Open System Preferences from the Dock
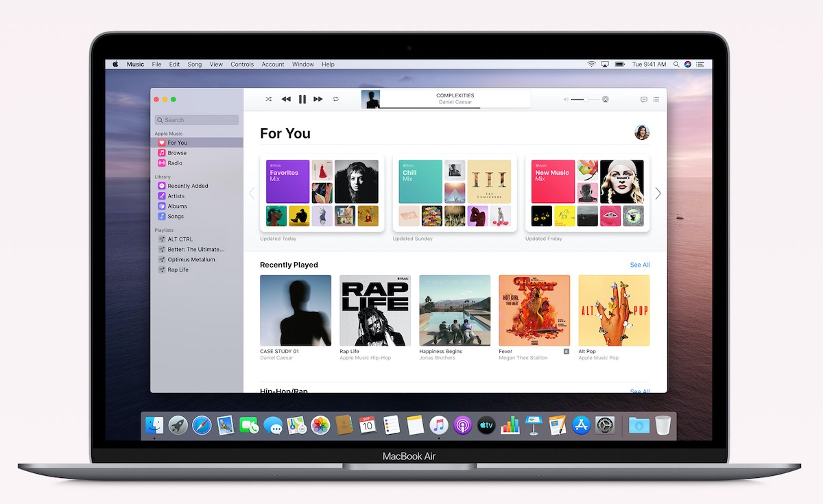The width and height of the screenshot is (823, 504). point(604,426)
